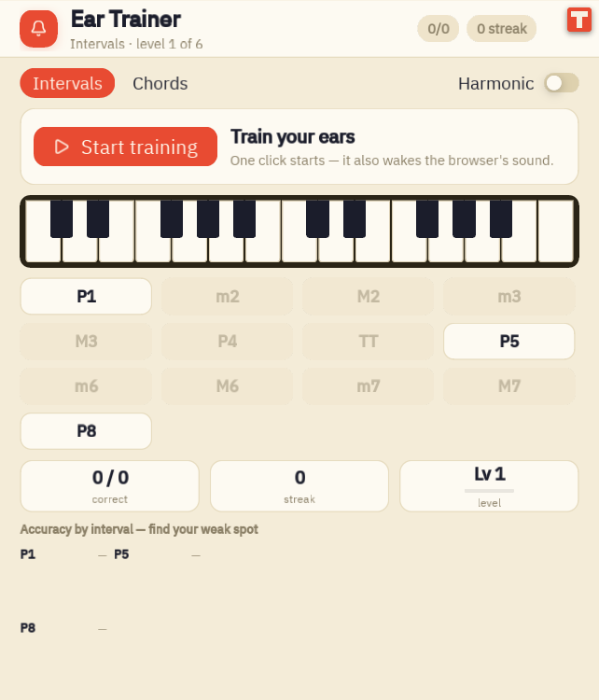Switch to the Chords tab
Image resolution: width=599 pixels, height=700 pixels.
coord(160,83)
